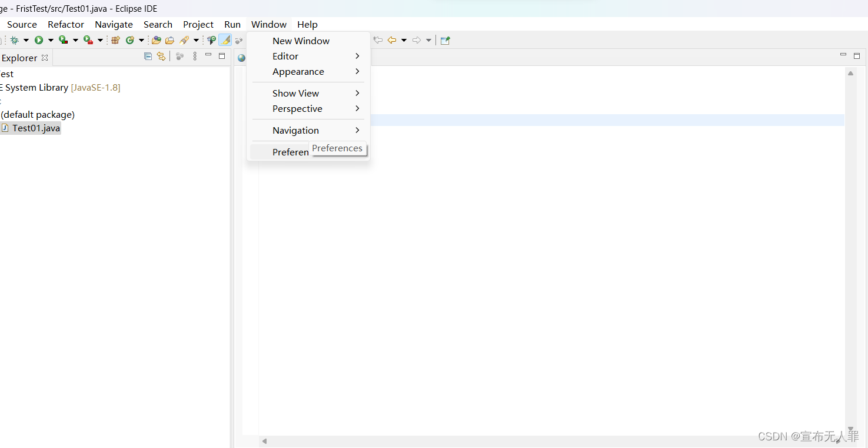
Task: Click the Debug bug icon in toolbar
Action: point(14,40)
